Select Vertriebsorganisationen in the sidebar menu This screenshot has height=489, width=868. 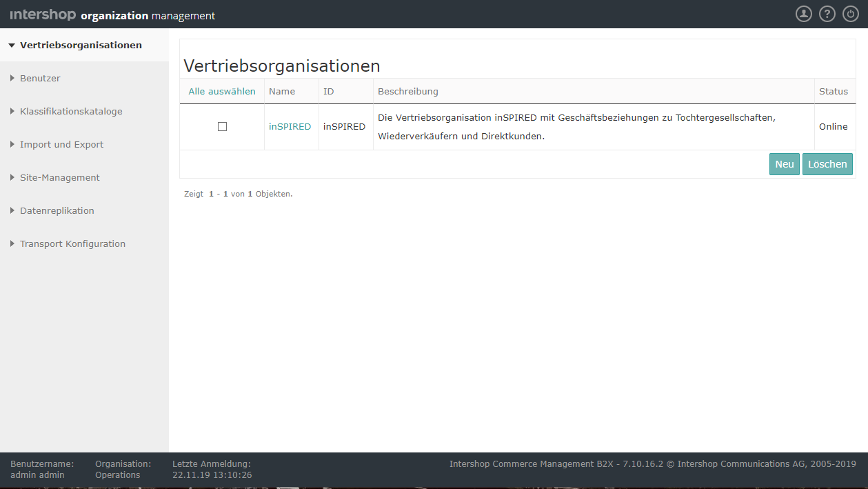point(81,45)
